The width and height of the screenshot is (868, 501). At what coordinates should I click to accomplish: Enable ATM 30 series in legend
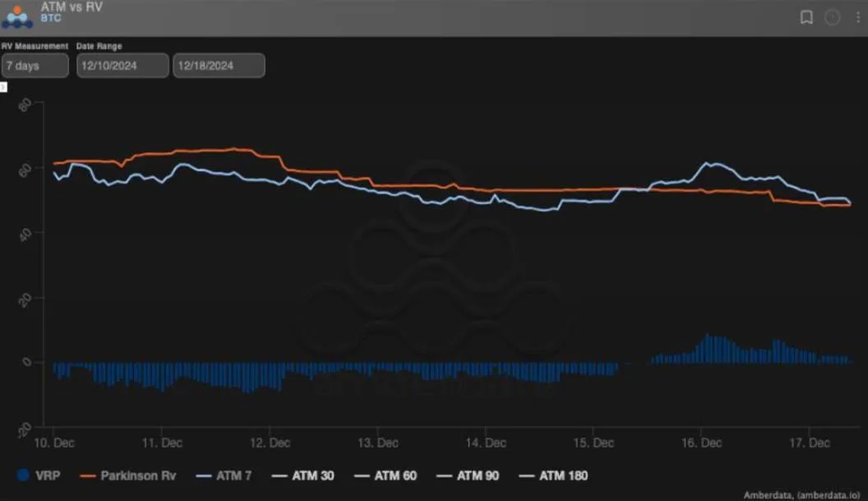pos(302,475)
